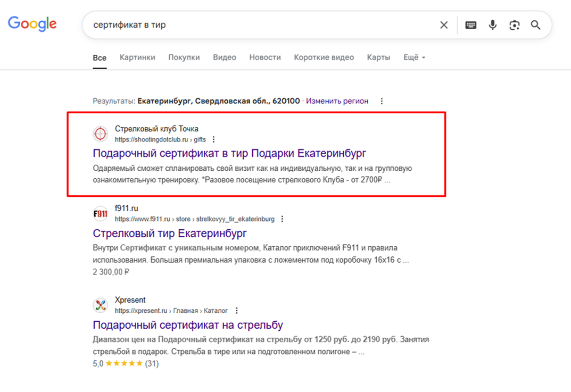The width and height of the screenshot is (571, 392).
Task: Expand the Ещё more tabs dropdown
Action: [x=414, y=57]
